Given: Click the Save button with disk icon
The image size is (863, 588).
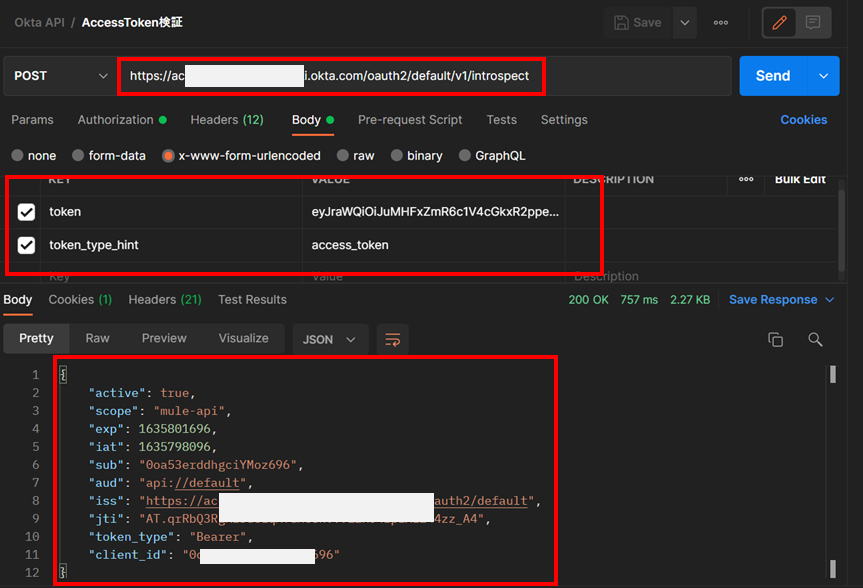Looking at the screenshot, I should coord(638,22).
